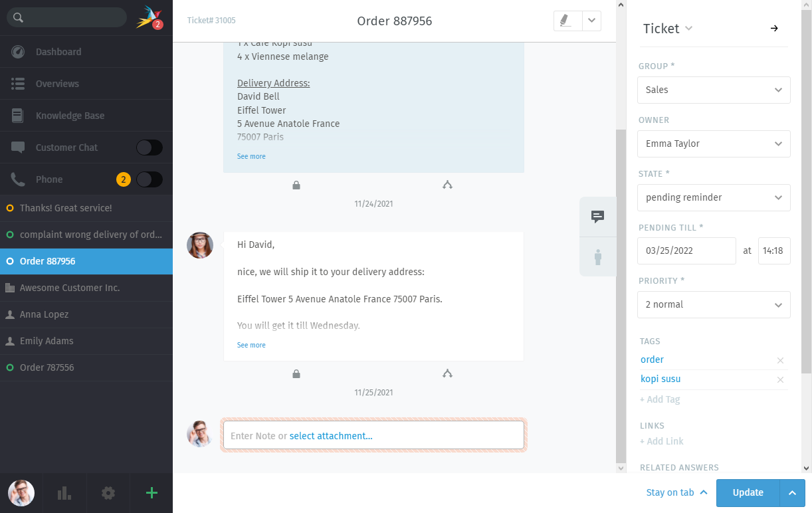Click the pending time field 14:18
This screenshot has width=812, height=513.
[x=774, y=251]
